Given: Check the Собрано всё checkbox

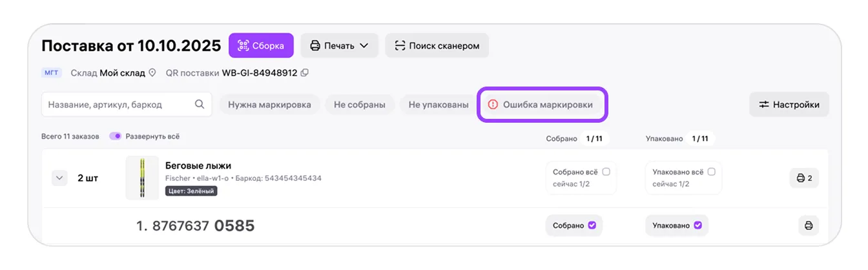Looking at the screenshot, I should pyautogui.click(x=606, y=172).
